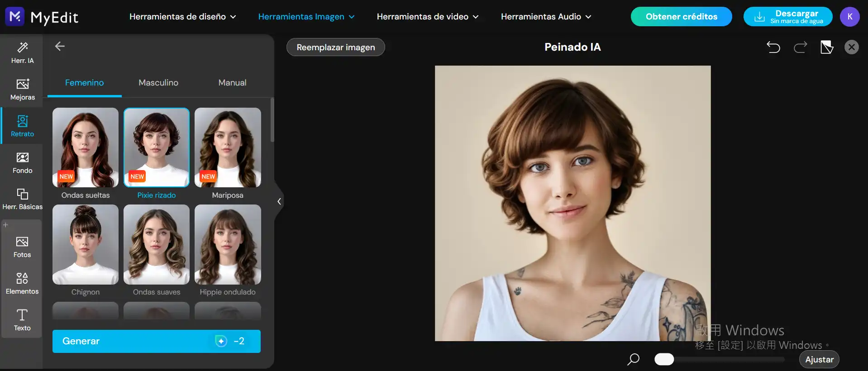The image size is (868, 371).
Task: Open the Fondo background tool
Action: [22, 163]
